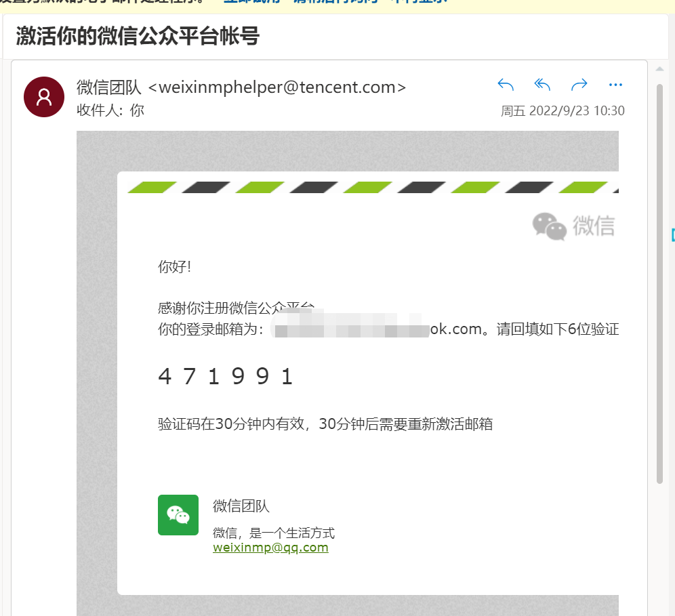Click the recipient 收件人: 你
Viewport: 675px width, 616px height.
point(110,110)
